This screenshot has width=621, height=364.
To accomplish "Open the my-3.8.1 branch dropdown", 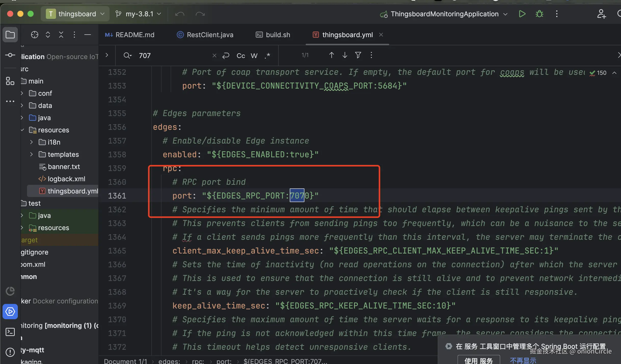I will (x=139, y=14).
